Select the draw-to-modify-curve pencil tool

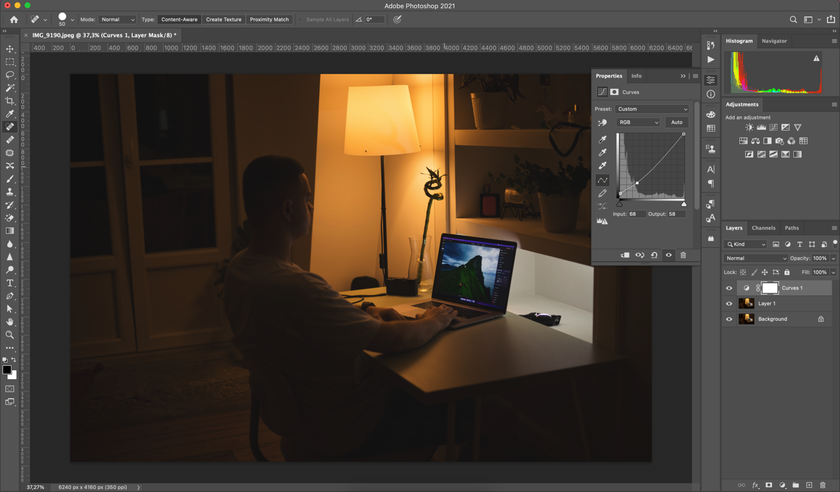click(602, 193)
